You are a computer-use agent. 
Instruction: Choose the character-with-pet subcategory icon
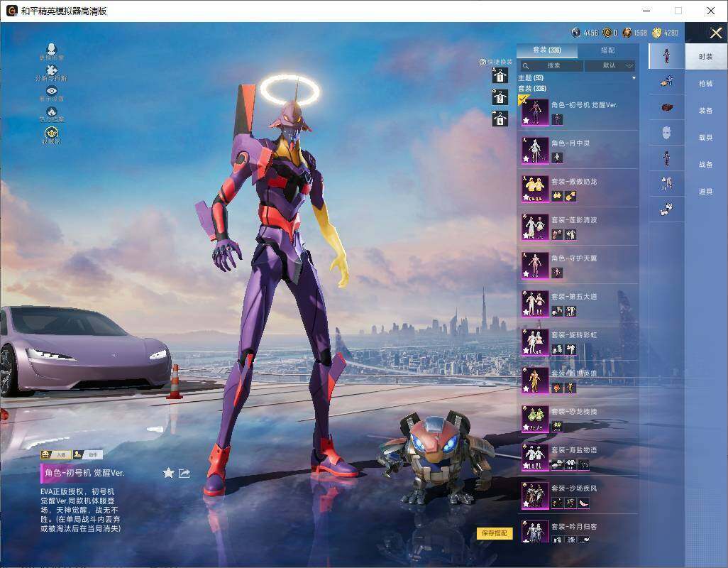pos(667,82)
